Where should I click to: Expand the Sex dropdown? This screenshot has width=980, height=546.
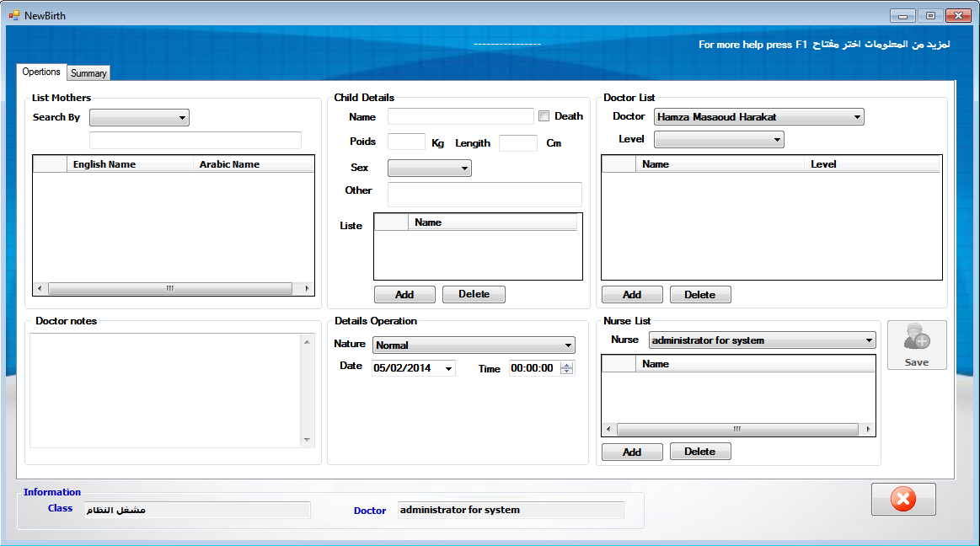pos(429,169)
